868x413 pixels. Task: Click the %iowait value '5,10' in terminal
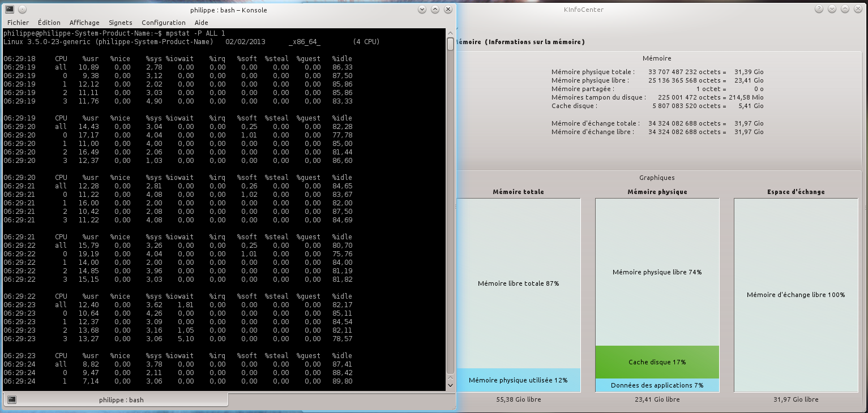coord(185,339)
